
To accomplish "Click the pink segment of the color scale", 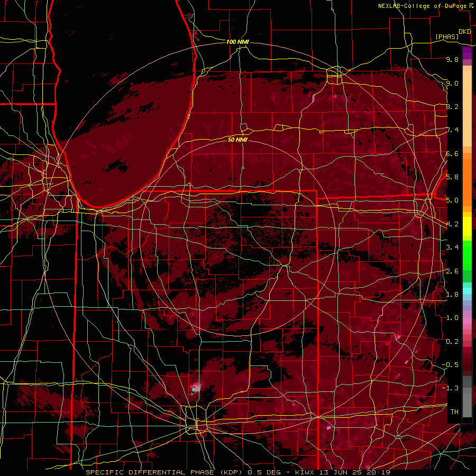I will click(x=467, y=319).
